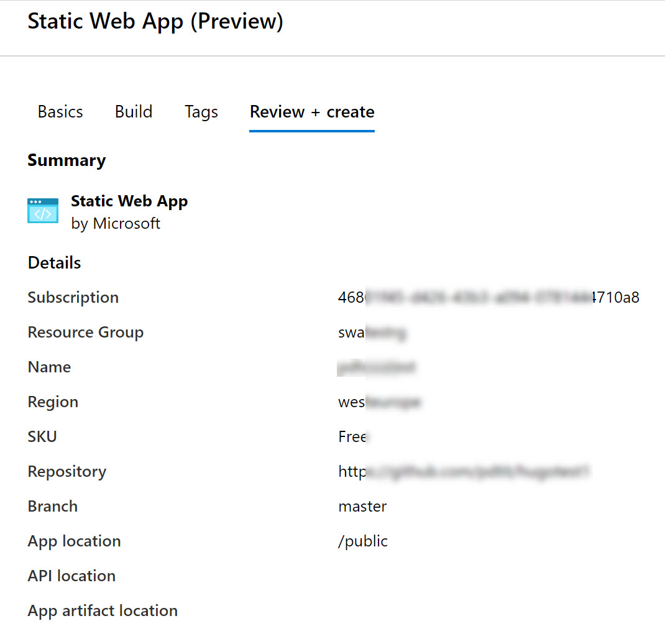Click the Resource Group value
The width and height of the screenshot is (665, 644).
[x=373, y=332]
